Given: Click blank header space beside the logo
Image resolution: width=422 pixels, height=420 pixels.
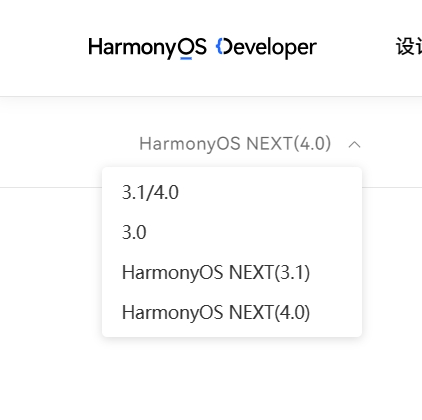Looking at the screenshot, I should [x=357, y=47].
